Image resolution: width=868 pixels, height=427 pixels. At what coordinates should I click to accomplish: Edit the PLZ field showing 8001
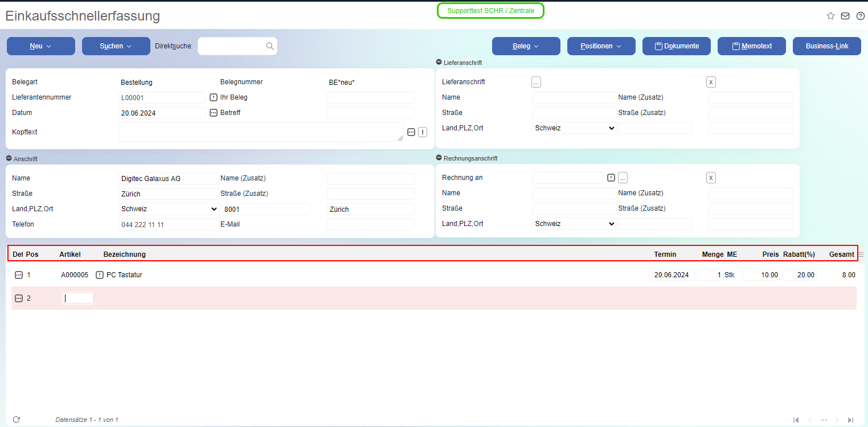266,209
